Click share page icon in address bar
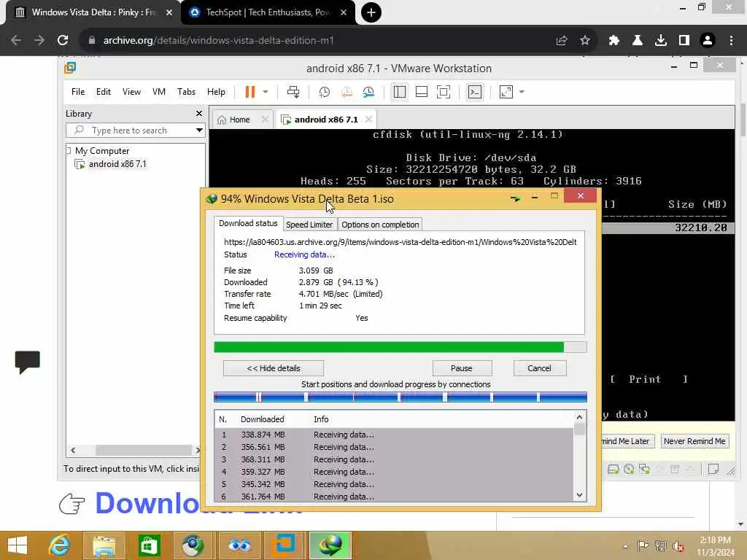The image size is (747, 560). 562,41
